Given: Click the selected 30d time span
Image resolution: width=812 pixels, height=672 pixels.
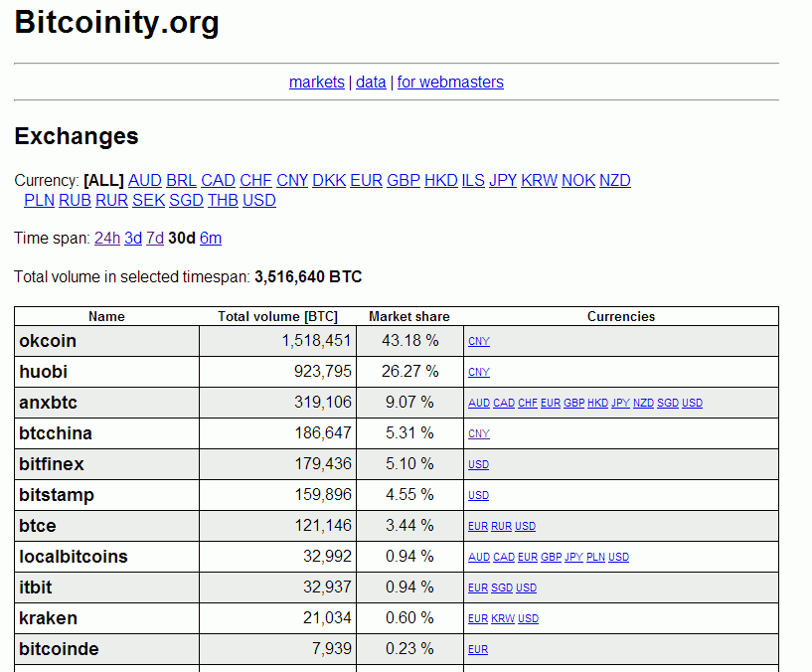Looking at the screenshot, I should [x=182, y=238].
